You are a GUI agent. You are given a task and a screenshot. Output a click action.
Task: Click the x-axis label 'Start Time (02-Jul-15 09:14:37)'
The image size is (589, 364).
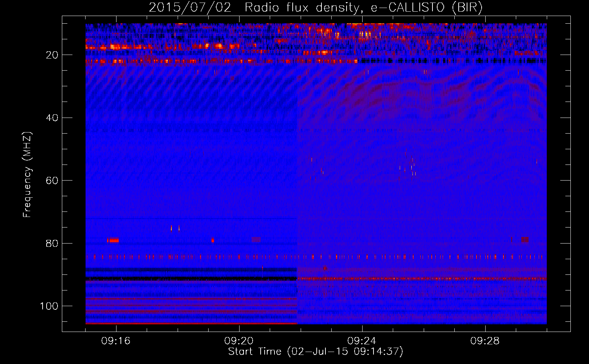(316, 352)
